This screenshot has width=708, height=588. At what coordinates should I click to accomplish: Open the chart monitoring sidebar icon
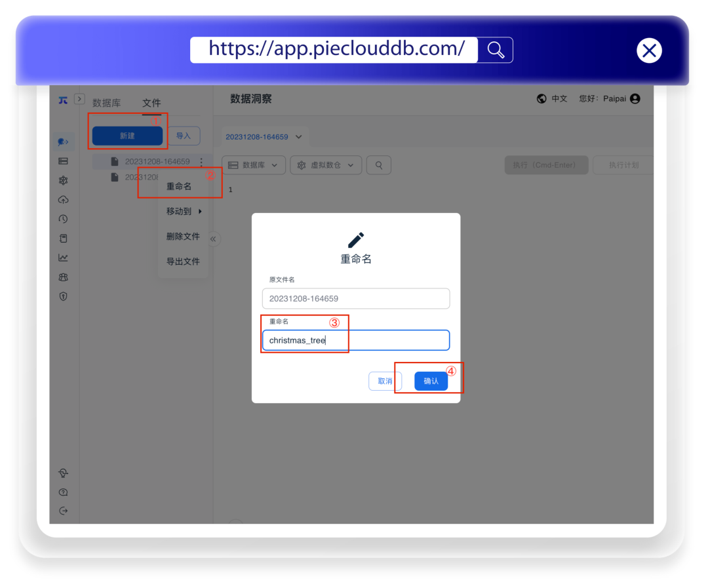[x=63, y=258]
